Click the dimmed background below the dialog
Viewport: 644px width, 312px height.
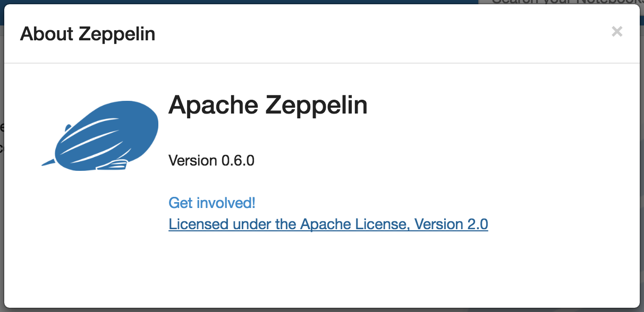319,310
